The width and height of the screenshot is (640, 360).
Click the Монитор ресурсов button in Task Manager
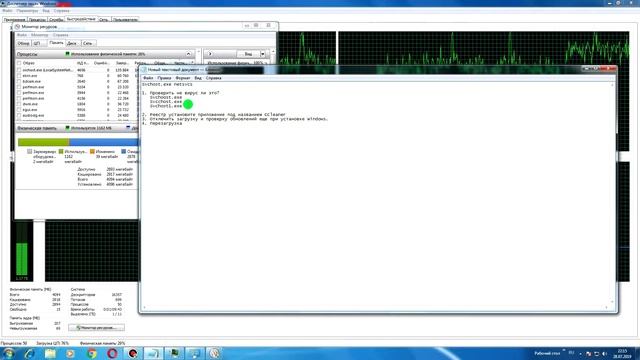96,328
